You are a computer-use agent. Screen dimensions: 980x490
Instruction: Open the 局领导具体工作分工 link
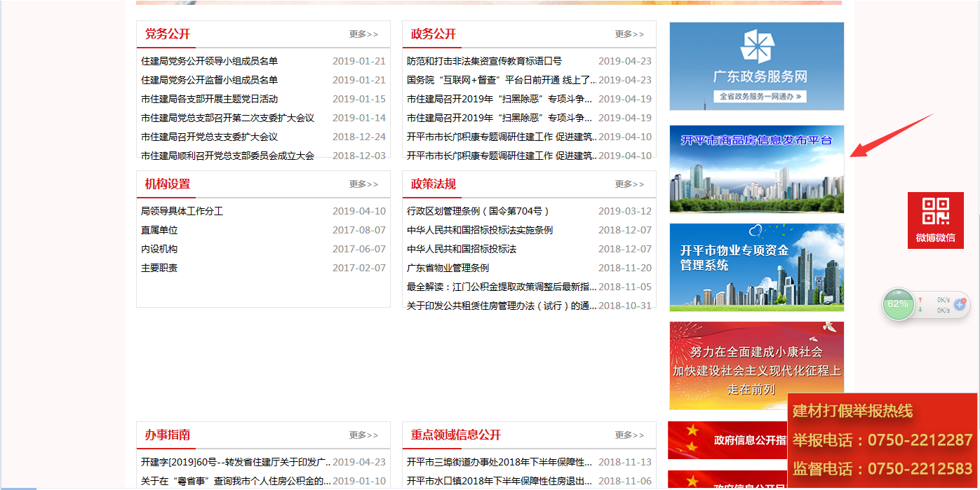point(182,211)
